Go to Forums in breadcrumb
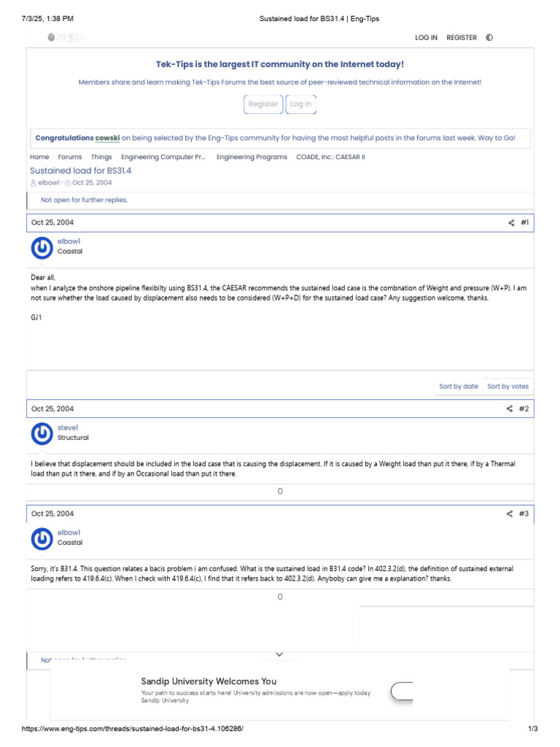This screenshot has width=560, height=747. pyautogui.click(x=70, y=157)
